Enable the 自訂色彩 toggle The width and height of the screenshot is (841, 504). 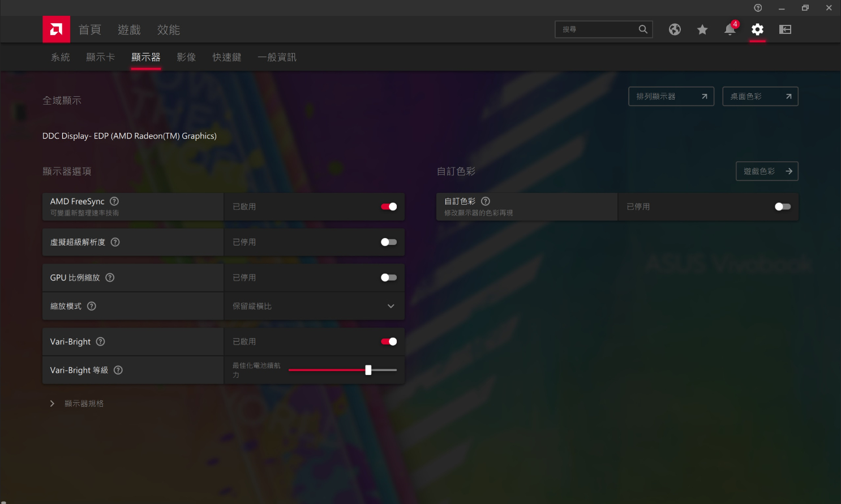[783, 206]
